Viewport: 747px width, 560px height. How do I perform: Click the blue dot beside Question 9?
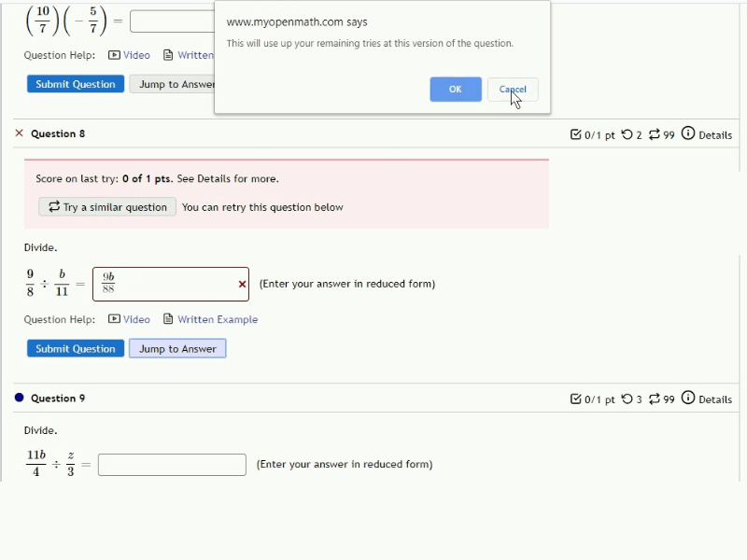[20, 398]
